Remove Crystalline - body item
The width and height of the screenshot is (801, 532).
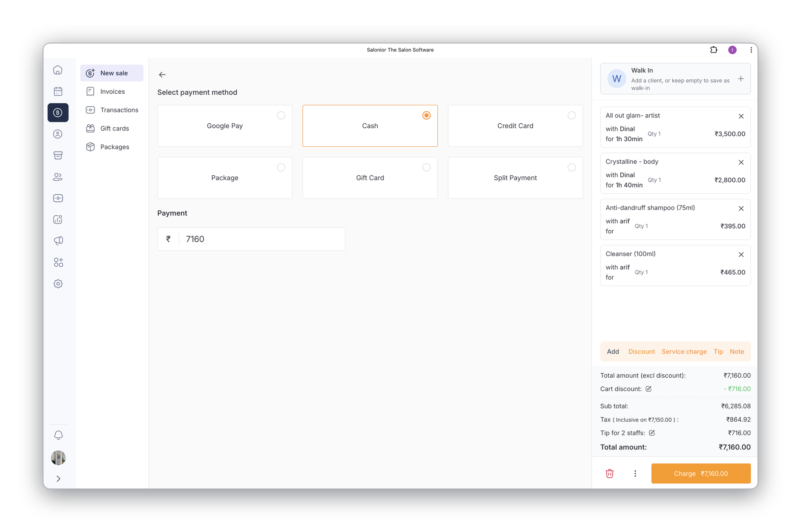click(x=741, y=162)
